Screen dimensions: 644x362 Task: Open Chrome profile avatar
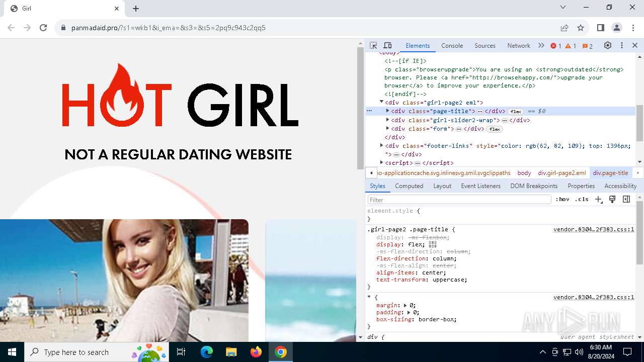(x=617, y=28)
